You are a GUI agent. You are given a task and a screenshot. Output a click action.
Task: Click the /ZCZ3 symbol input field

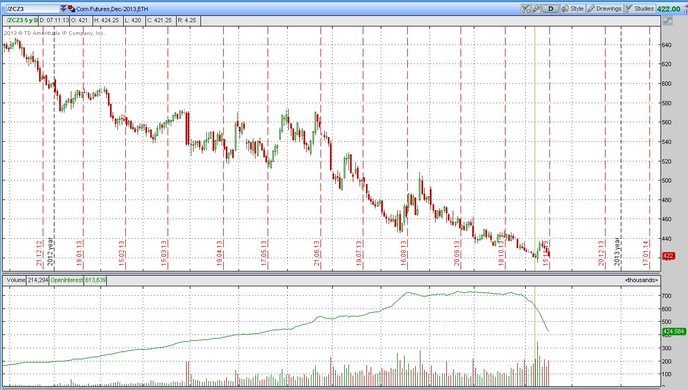click(32, 8)
